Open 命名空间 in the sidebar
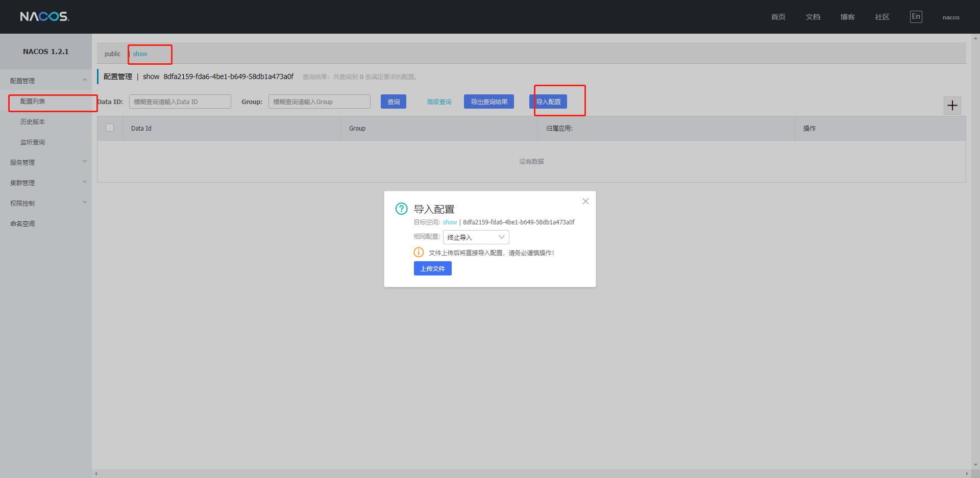Image resolution: width=980 pixels, height=478 pixels. 22,223
